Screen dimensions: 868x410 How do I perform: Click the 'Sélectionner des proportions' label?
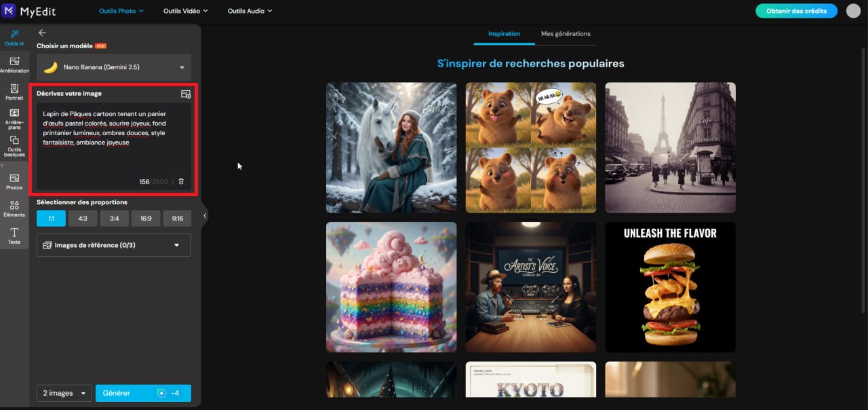point(82,202)
